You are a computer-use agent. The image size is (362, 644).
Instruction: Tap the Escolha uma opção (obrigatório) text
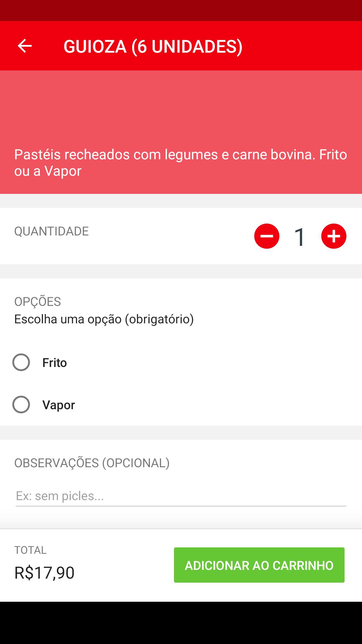(x=104, y=319)
